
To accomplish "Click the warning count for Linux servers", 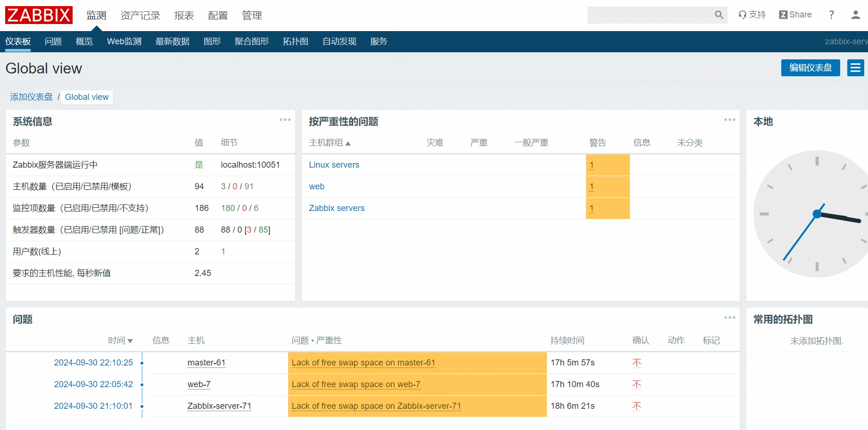I will coord(592,165).
